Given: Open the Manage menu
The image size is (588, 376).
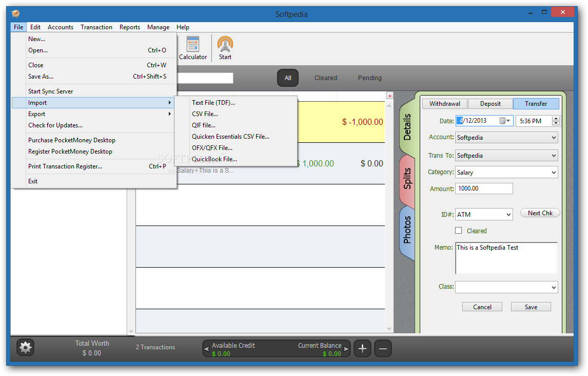Looking at the screenshot, I should tap(158, 27).
